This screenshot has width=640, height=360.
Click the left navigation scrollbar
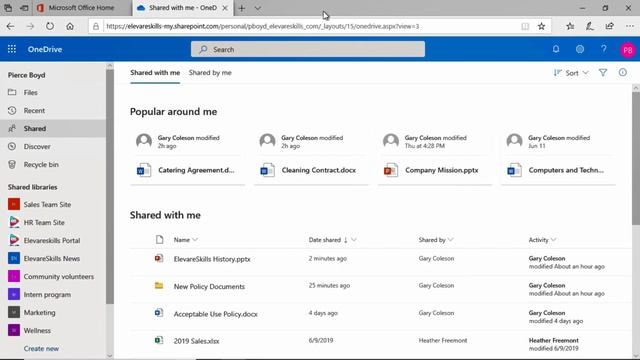coord(110,187)
